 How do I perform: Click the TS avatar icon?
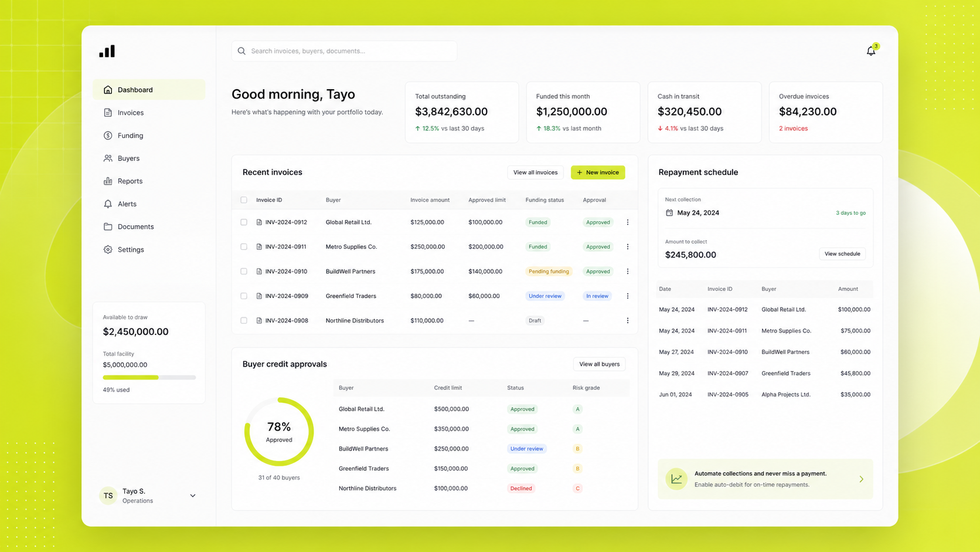click(x=108, y=496)
